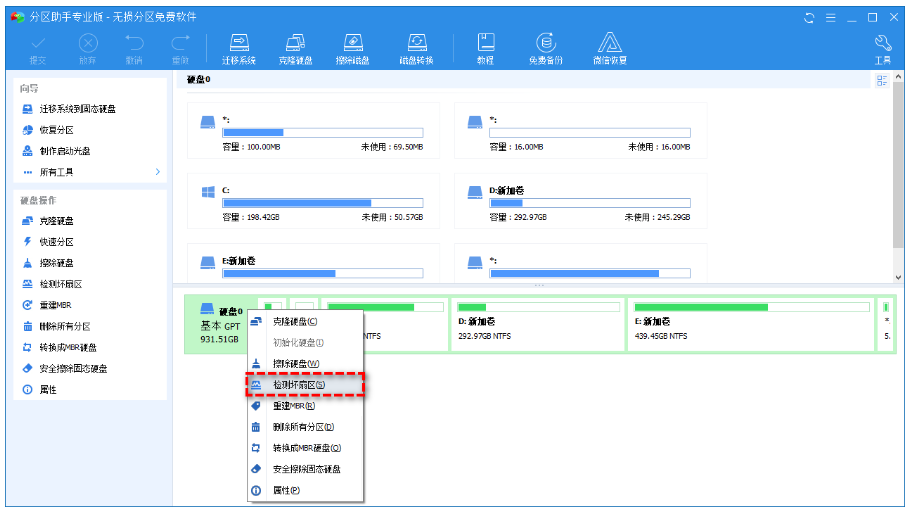Select the 100.00MB partition card
This screenshot has width=911, height=514.
click(313, 131)
